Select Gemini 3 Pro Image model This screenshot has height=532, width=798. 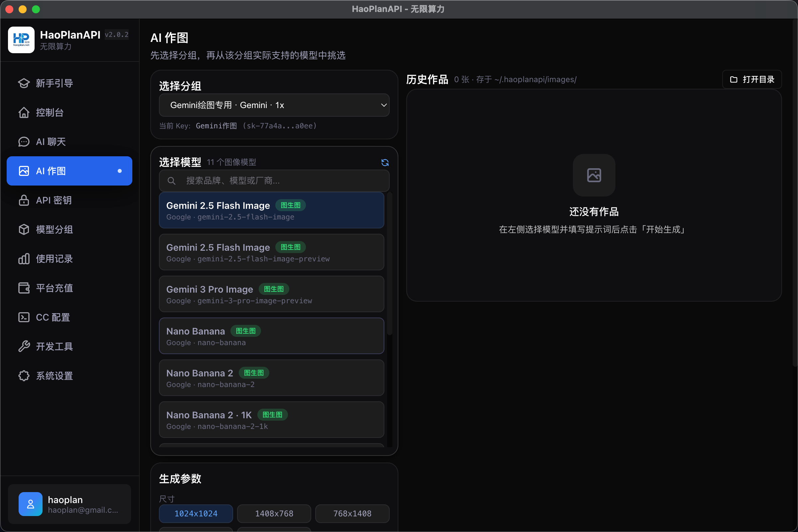(x=271, y=294)
